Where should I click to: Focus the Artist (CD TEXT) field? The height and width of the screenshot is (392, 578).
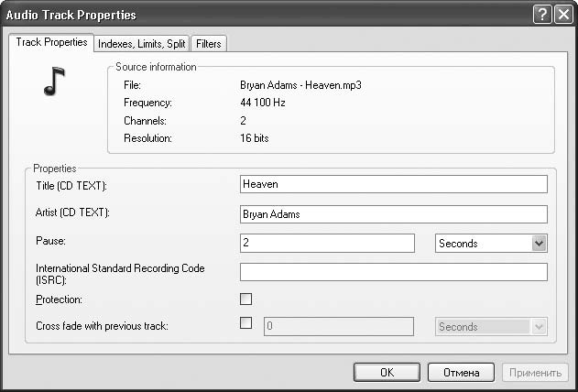392,214
